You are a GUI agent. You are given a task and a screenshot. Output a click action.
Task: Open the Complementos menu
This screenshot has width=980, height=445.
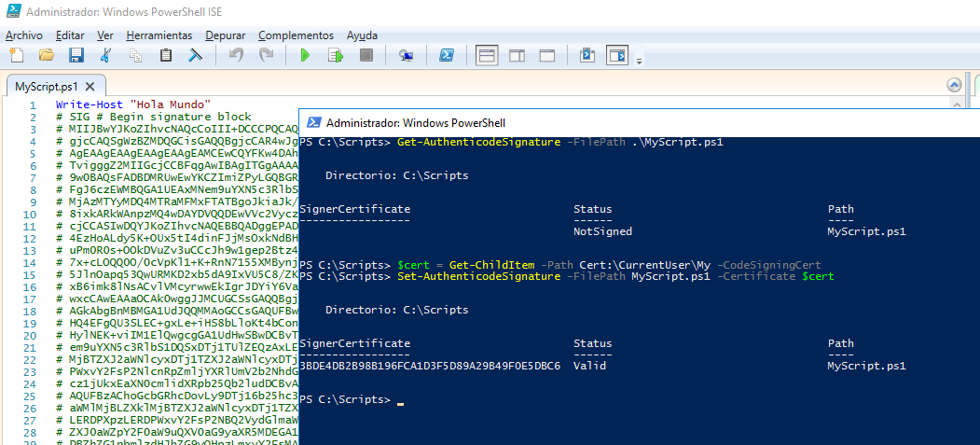pyautogui.click(x=297, y=35)
